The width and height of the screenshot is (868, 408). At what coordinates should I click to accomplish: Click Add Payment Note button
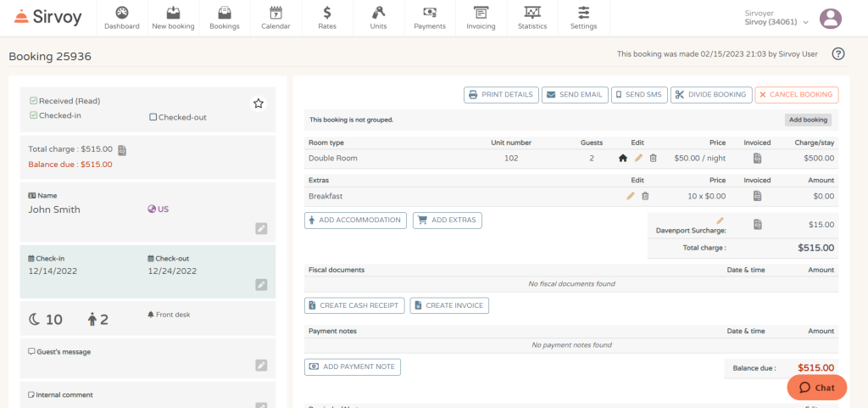point(353,367)
